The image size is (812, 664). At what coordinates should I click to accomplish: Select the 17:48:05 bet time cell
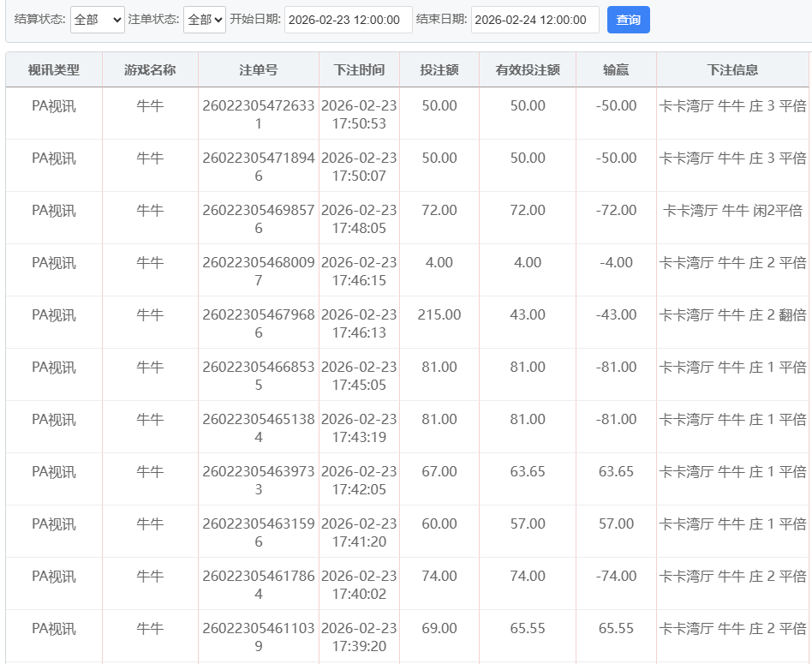[x=359, y=219]
